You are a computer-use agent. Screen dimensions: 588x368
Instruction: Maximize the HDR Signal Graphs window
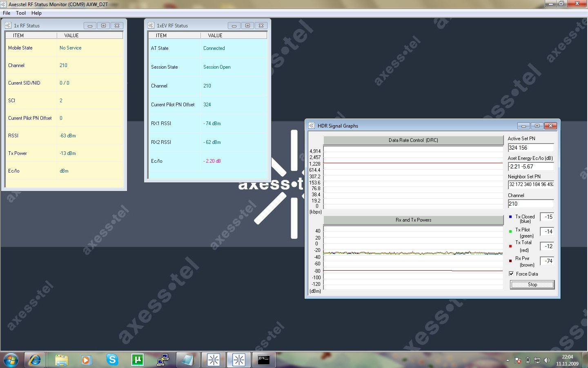click(537, 126)
